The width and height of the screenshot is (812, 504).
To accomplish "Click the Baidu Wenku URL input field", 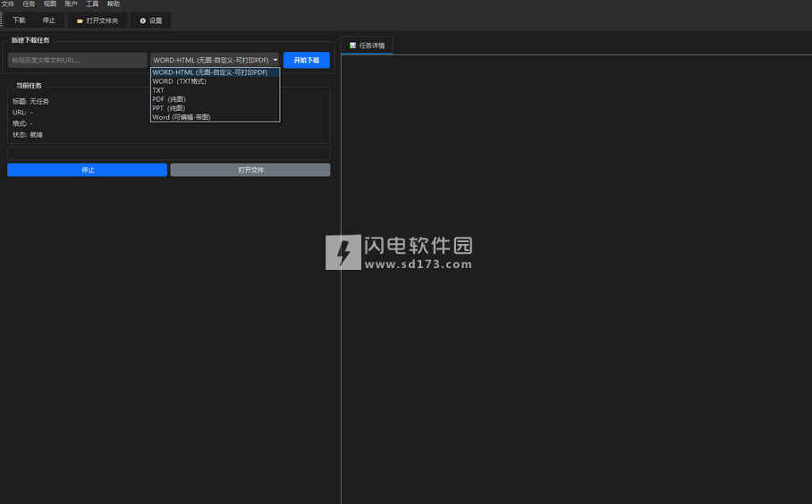I will 77,60.
